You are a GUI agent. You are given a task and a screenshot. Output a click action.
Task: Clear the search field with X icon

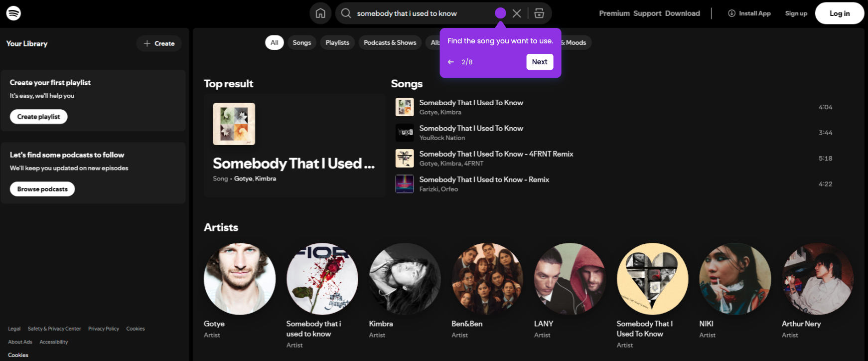(x=517, y=13)
